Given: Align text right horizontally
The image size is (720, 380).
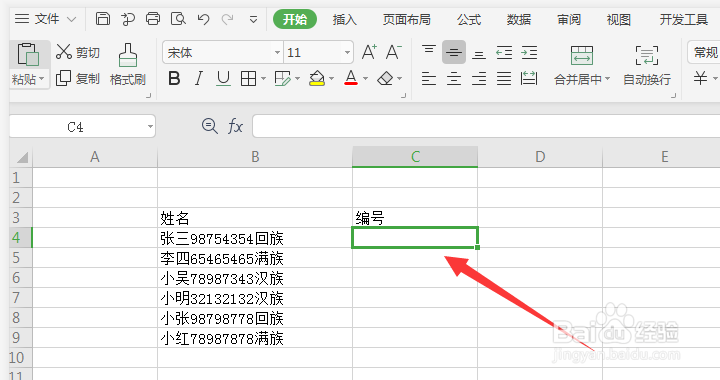Looking at the screenshot, I should click(479, 78).
